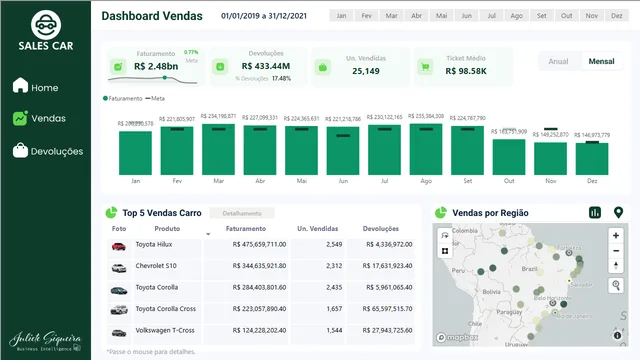
Task: Zoom out on the map
Action: pos(616,251)
